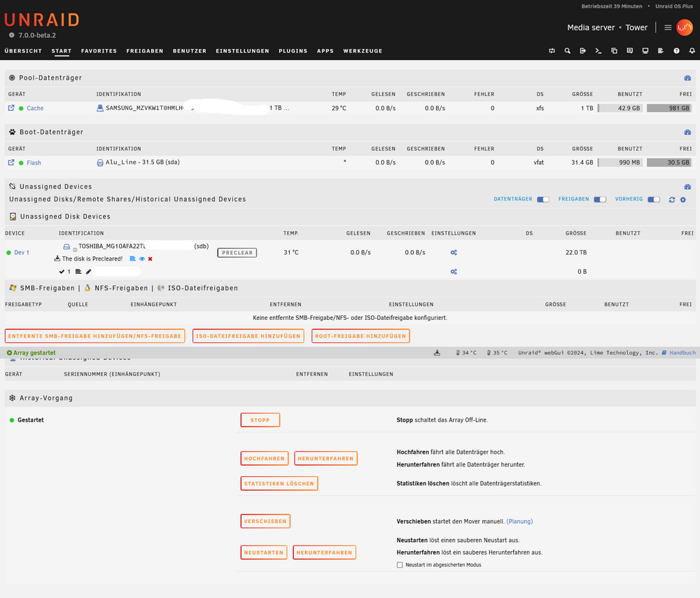Image resolution: width=700 pixels, height=598 pixels.
Task: Click the Pool-Datenträger dashboard gauge icon
Action: (687, 78)
